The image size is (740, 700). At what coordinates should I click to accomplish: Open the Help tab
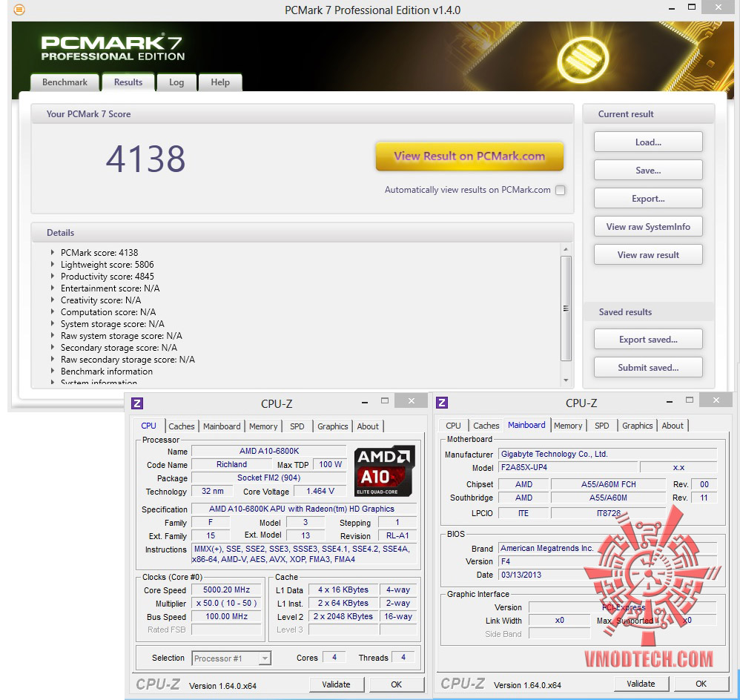(x=220, y=82)
